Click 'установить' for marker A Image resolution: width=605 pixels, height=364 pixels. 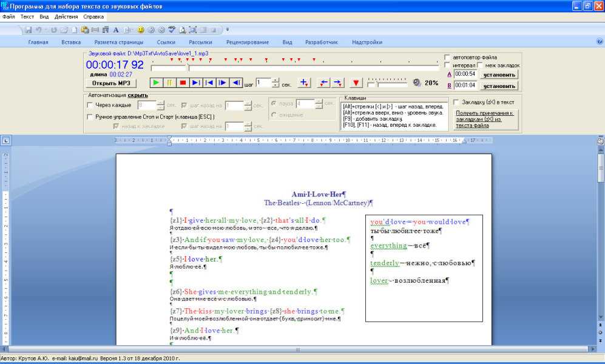point(499,75)
